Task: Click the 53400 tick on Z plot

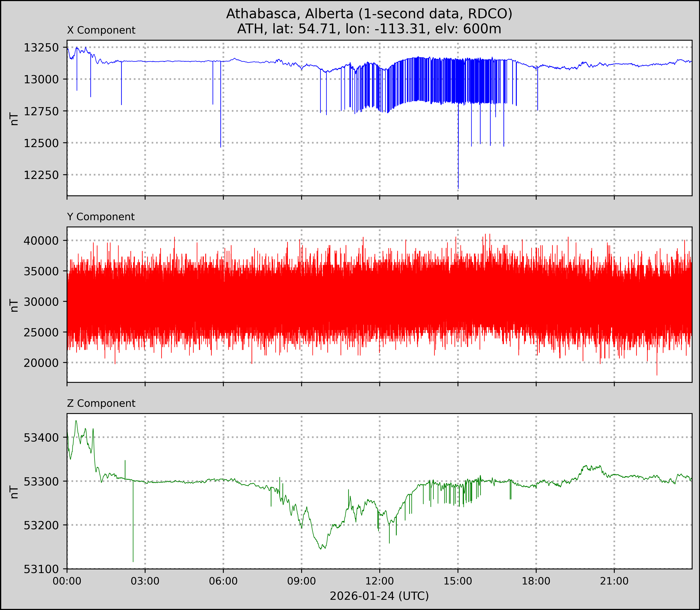Action: pyautogui.click(x=41, y=437)
